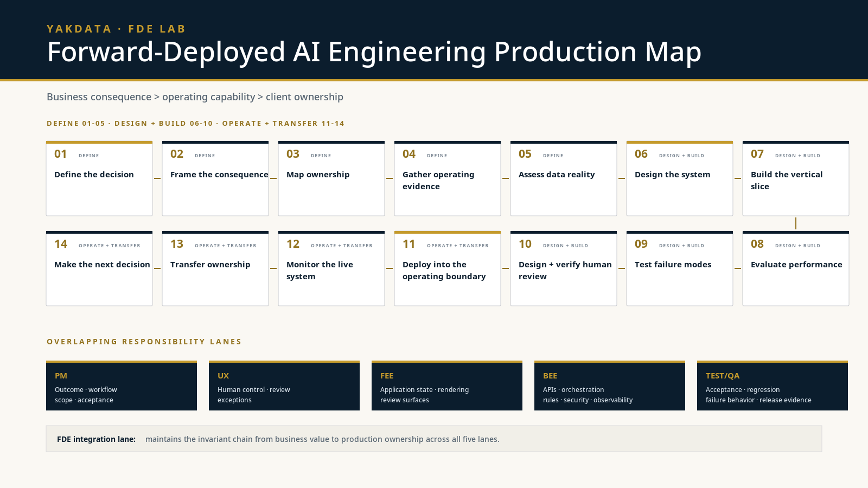Select the BEE responsibility lane
This screenshot has height=488, width=868.
pos(610,386)
